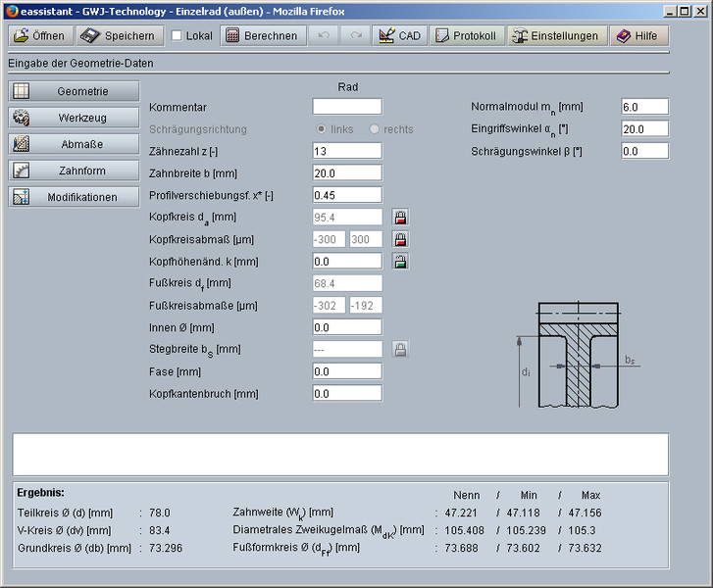Toggle the lock icon beside Kopfkreisabmaß field
Viewport: 713px width, 588px height.
click(x=400, y=239)
